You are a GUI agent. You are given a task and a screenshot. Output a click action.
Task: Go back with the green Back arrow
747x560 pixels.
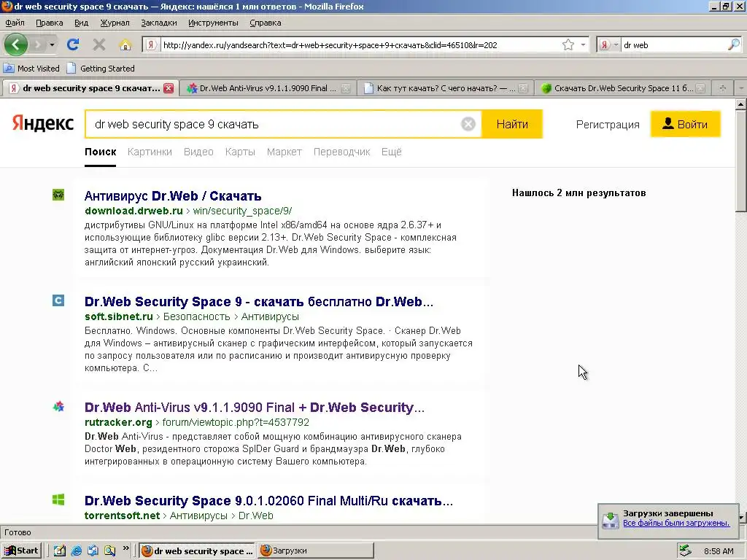tap(16, 44)
